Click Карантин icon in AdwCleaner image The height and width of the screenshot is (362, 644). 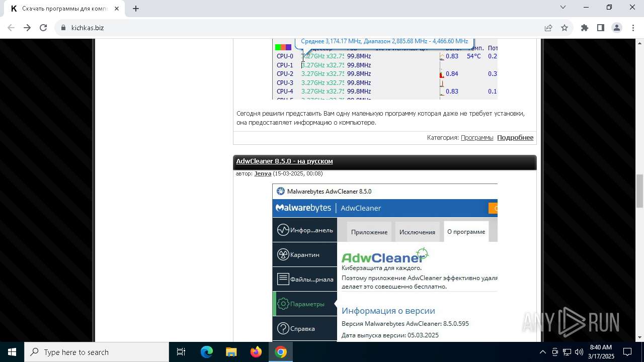point(283,254)
